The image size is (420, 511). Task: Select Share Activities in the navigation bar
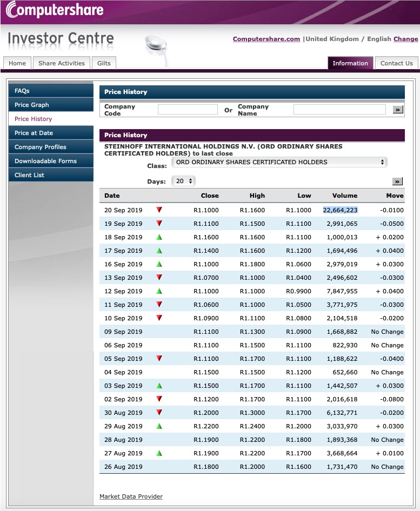[61, 63]
